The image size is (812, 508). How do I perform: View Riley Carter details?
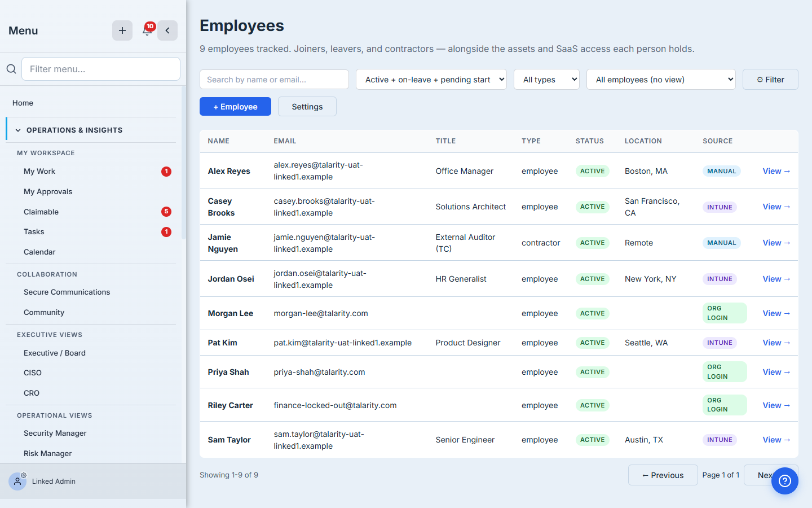click(776, 405)
